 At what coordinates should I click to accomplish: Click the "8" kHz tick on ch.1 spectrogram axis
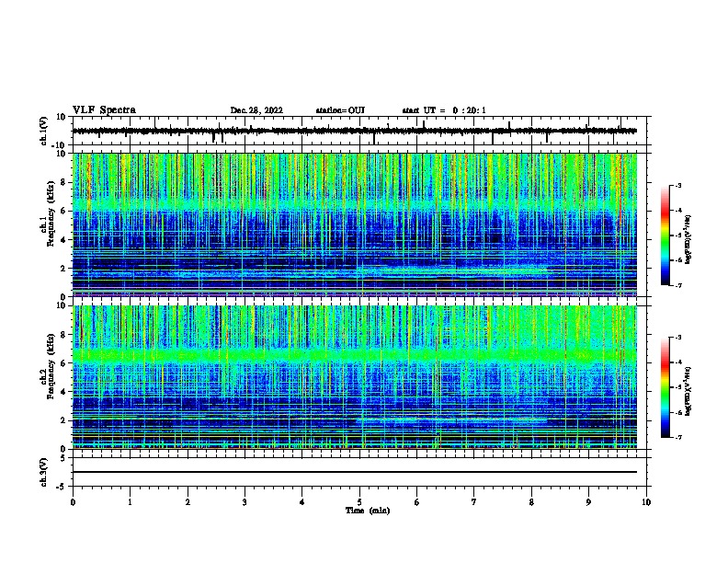pos(63,182)
